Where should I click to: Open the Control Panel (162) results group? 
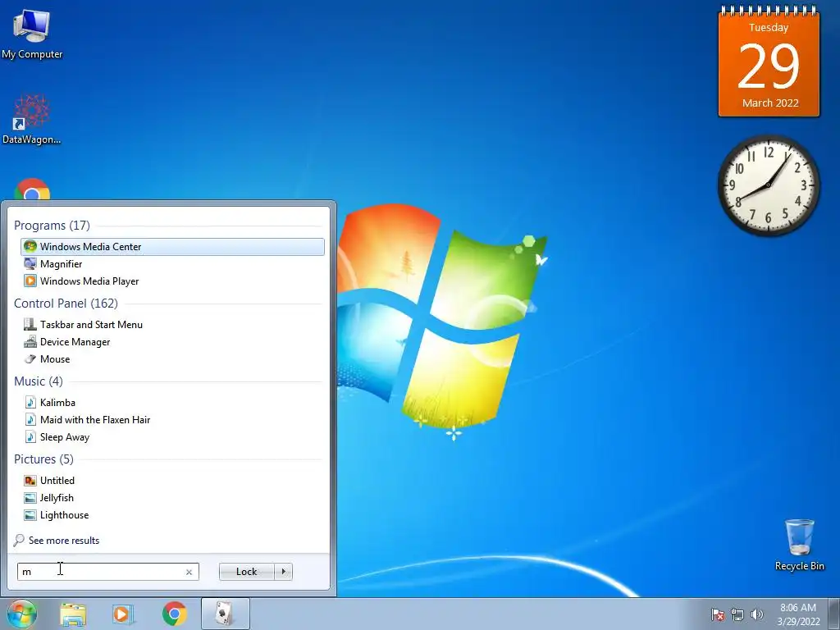66,304
